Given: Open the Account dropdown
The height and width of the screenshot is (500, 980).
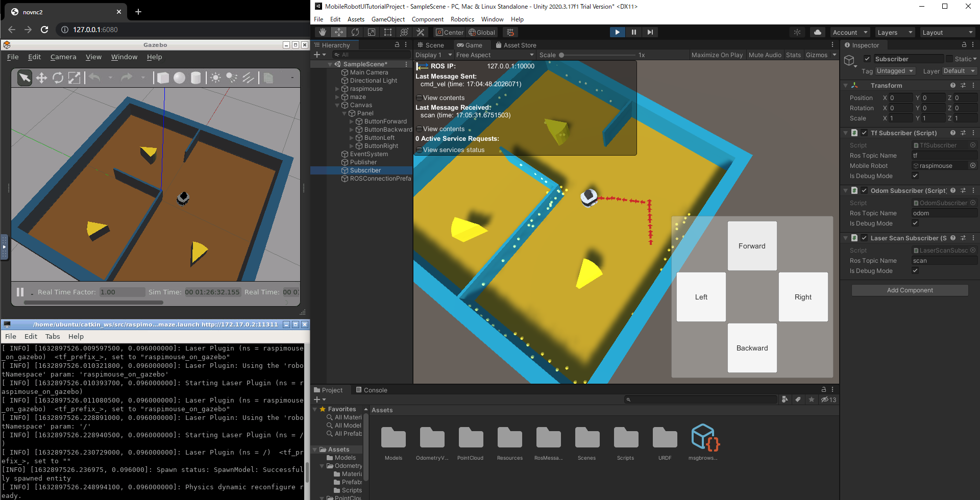Looking at the screenshot, I should [850, 32].
